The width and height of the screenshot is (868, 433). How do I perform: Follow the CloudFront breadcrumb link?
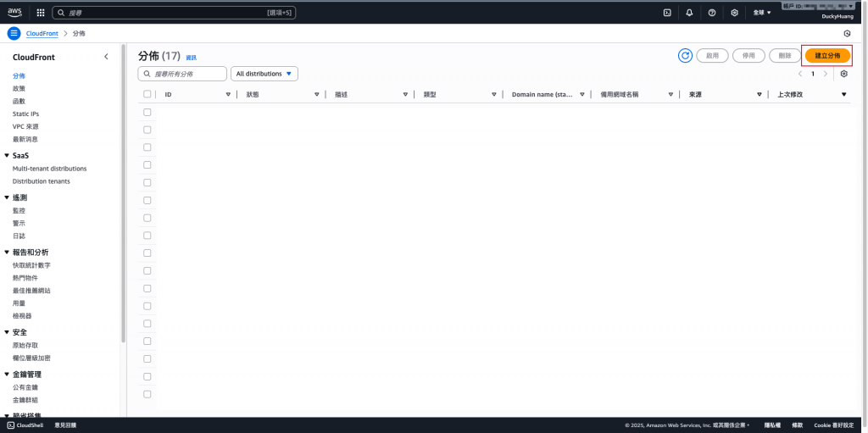tap(42, 34)
